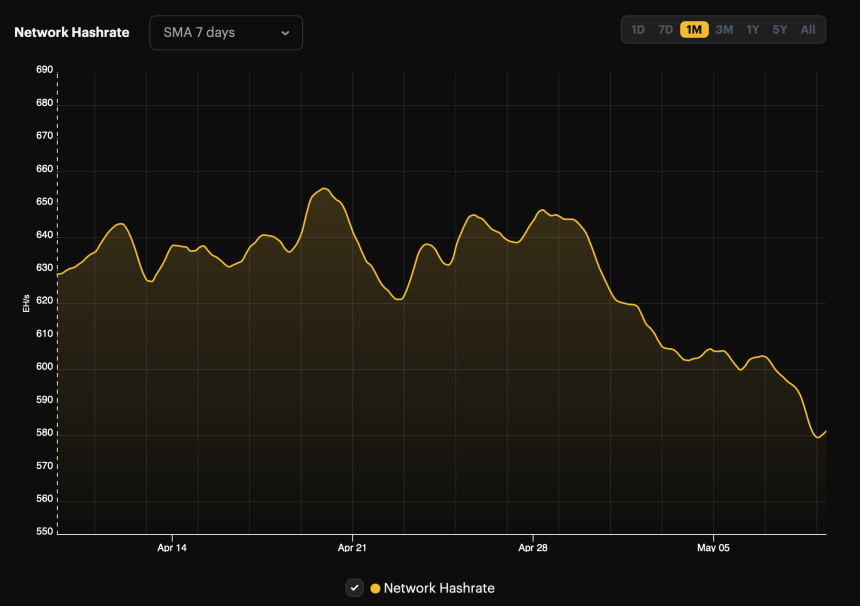
Task: Switch to the 1D time range
Action: coord(638,30)
